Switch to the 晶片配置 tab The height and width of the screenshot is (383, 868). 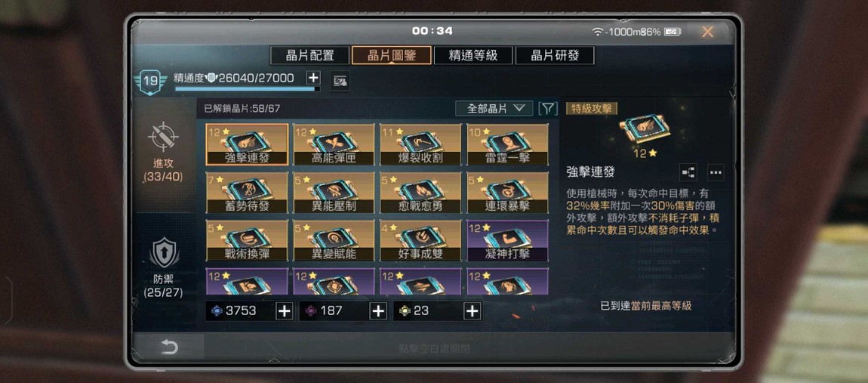[x=310, y=55]
